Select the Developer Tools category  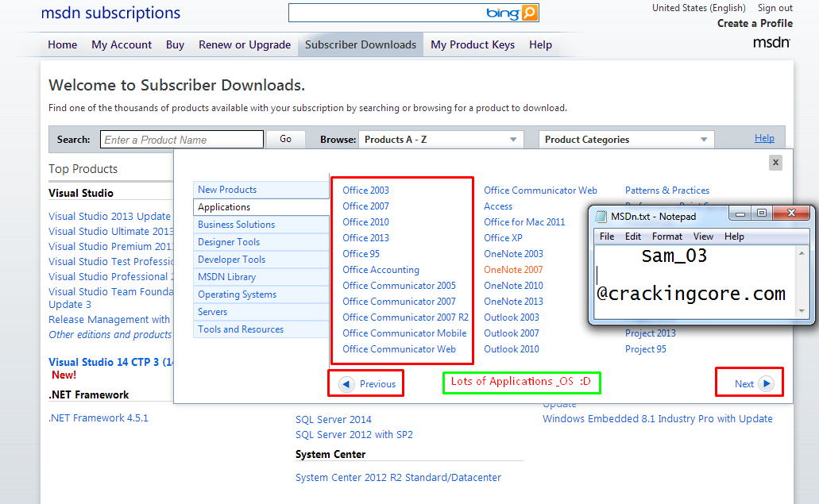261,260
